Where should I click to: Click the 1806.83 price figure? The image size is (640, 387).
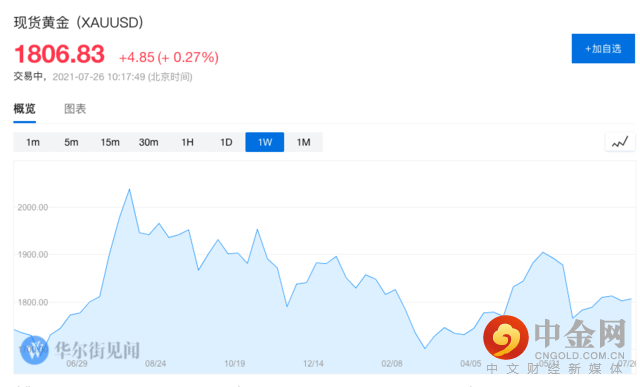(60, 54)
